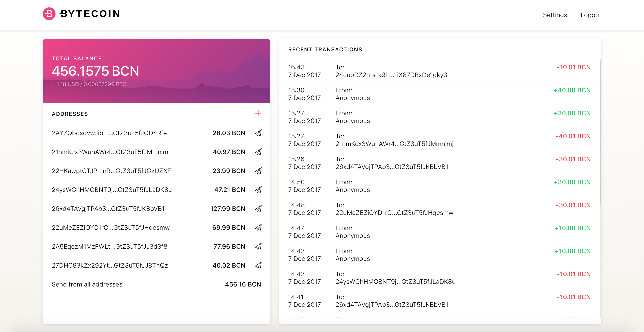
Task: Select the 26xd4TAVgjTPAb3 address text
Action: point(108,209)
